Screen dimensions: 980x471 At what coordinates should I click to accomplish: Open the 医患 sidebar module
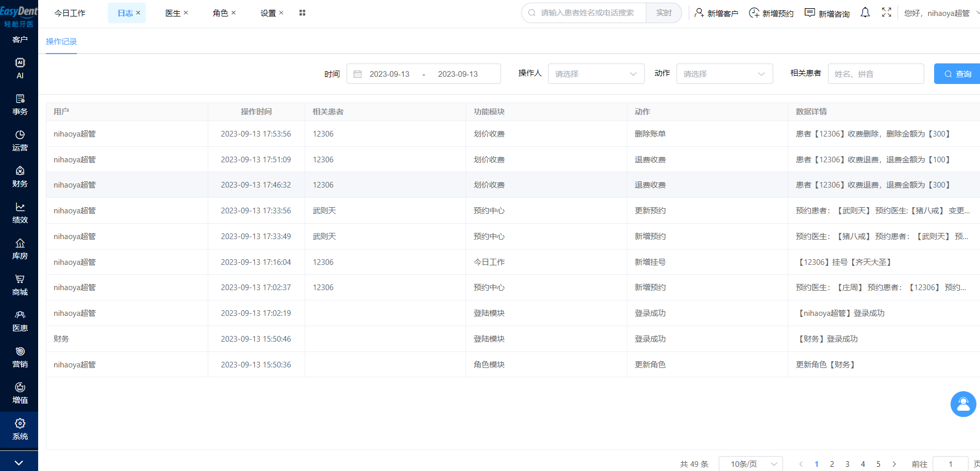click(20, 321)
